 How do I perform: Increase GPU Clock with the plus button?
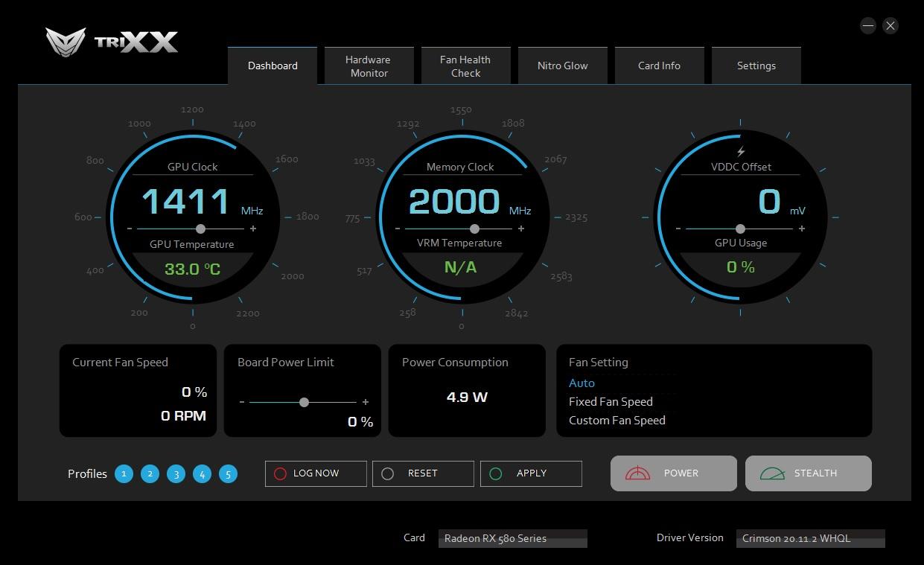pos(253,229)
